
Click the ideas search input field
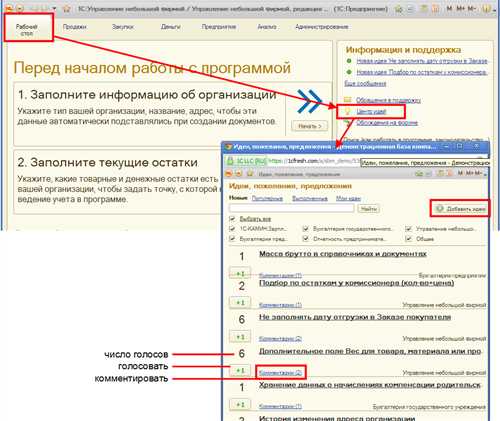291,209
